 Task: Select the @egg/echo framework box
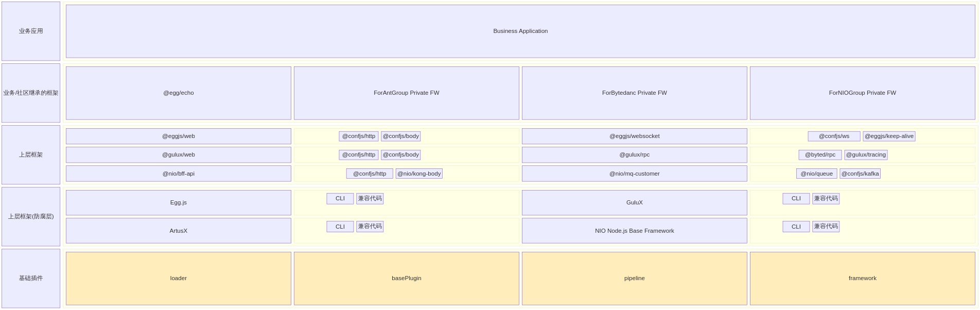[x=179, y=93]
